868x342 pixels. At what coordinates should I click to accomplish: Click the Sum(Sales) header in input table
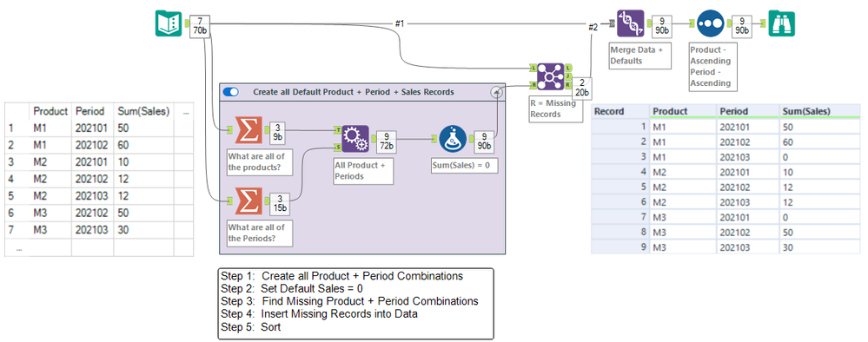tap(143, 111)
